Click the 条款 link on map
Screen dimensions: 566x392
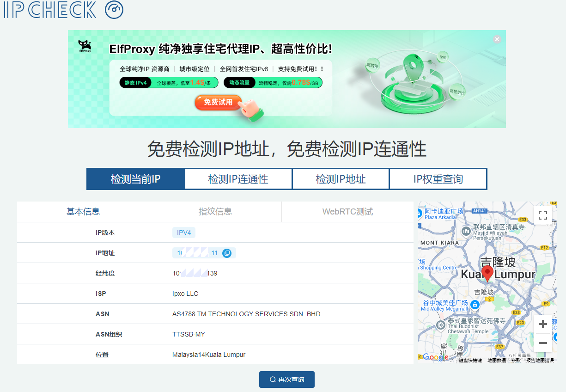click(x=516, y=360)
